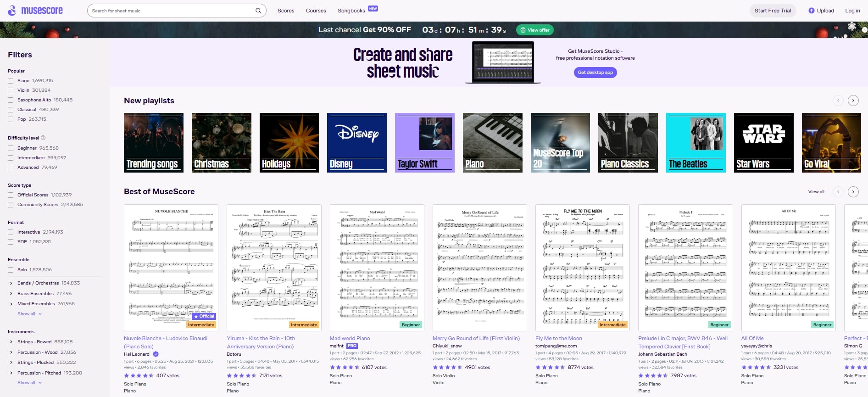868x397 pixels.
Task: Tick the Solo ensemble checkbox
Action: 11,270
